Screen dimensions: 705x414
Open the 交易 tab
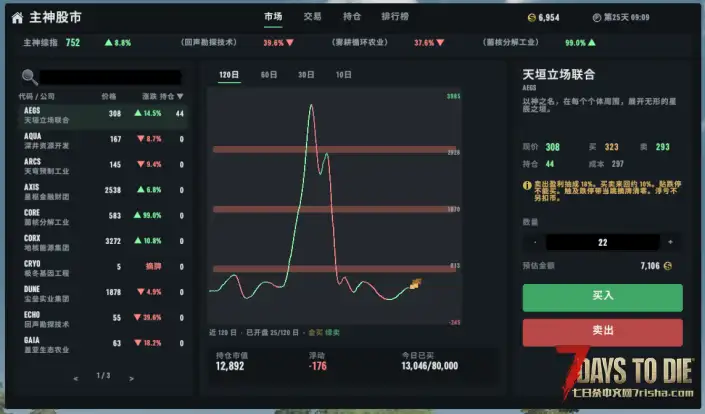[x=312, y=17]
